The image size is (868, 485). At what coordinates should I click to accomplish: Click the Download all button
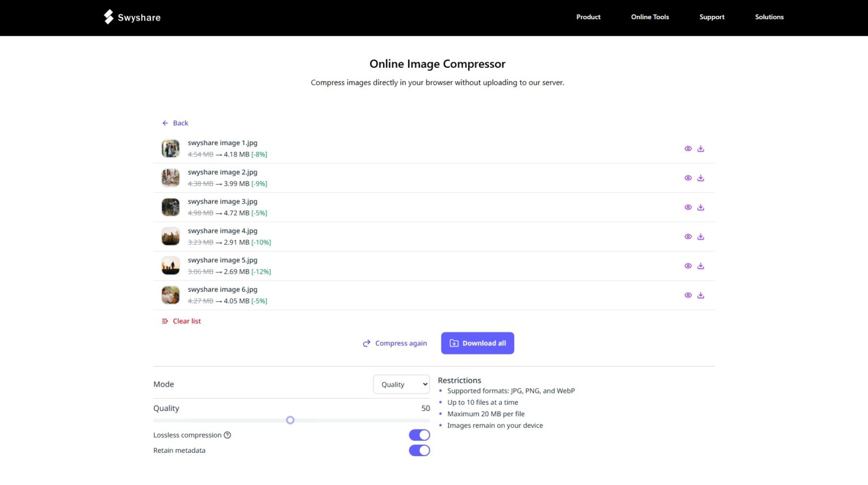click(478, 343)
